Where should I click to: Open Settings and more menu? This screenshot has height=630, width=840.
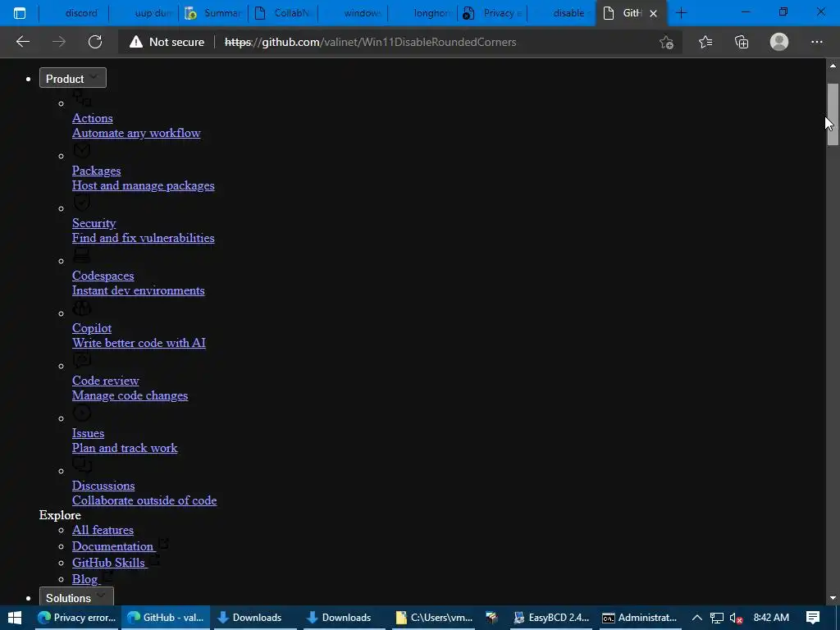click(x=816, y=42)
